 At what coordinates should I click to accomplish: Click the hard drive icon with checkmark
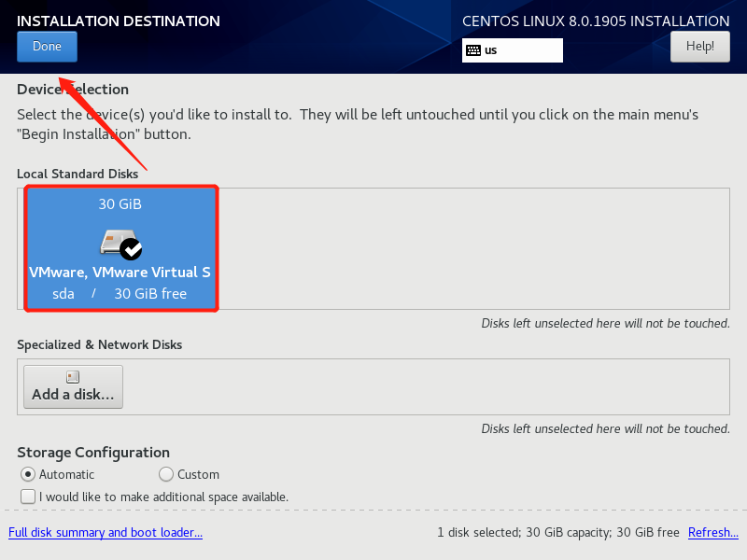click(121, 245)
